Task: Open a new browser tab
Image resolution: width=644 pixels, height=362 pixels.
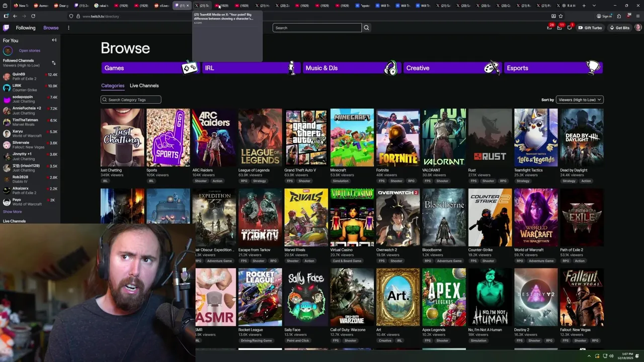Action: [584, 6]
